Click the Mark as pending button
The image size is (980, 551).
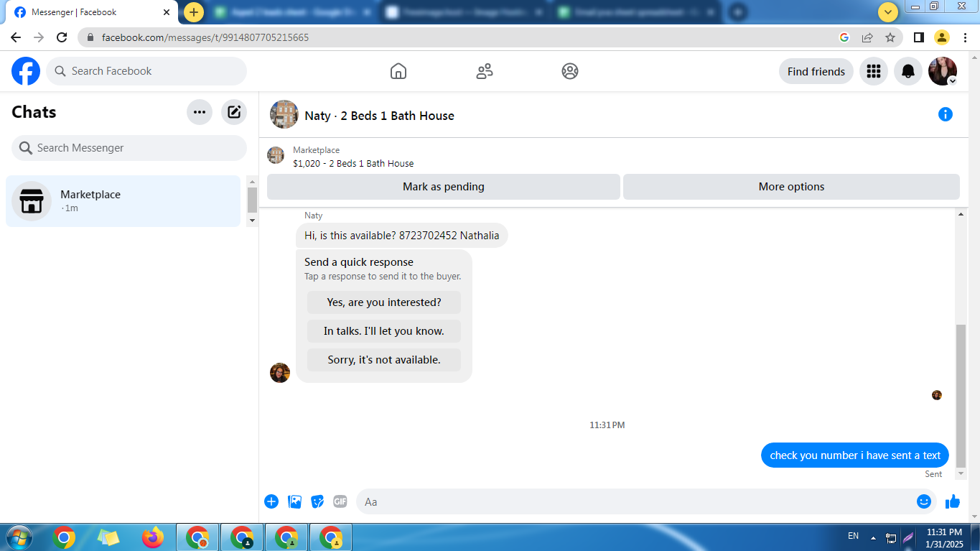444,187
